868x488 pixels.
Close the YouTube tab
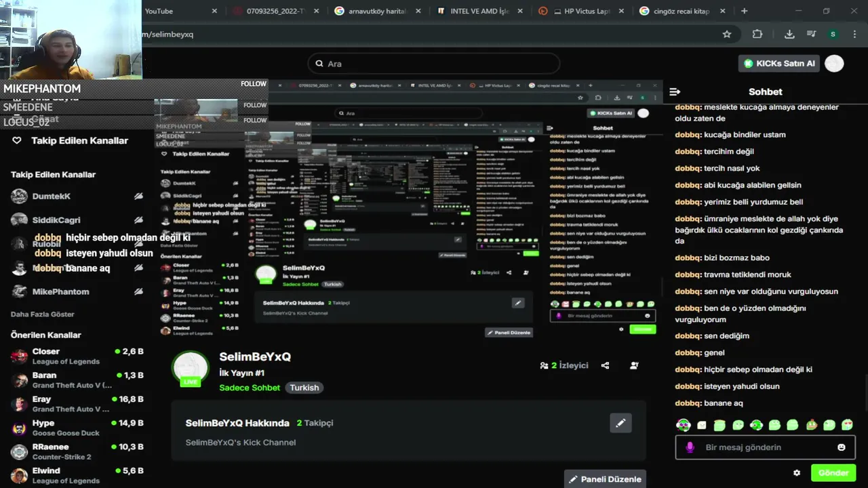215,11
